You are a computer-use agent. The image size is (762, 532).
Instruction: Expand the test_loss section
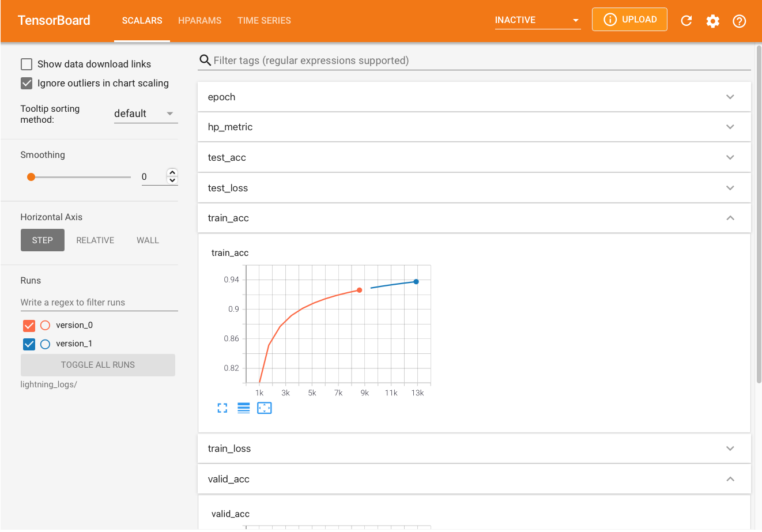pos(474,188)
